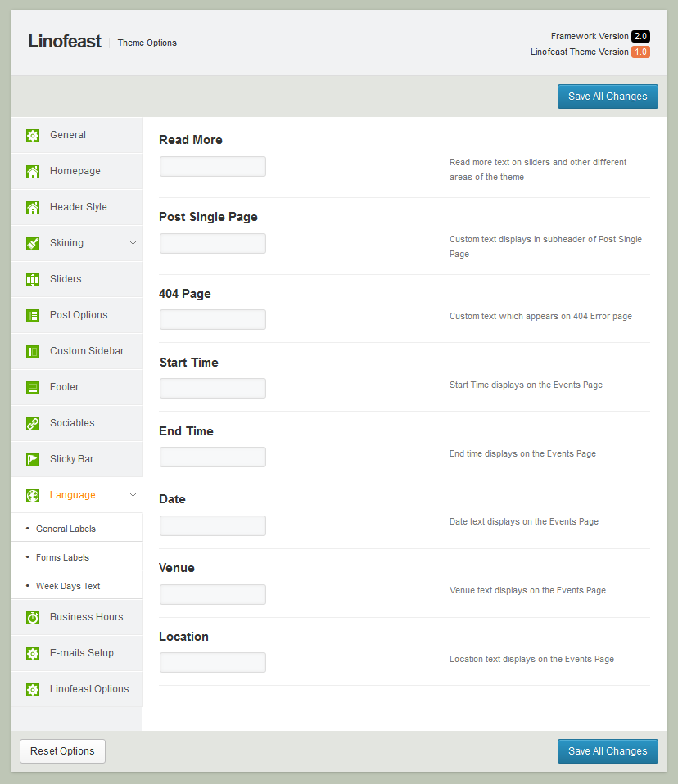The width and height of the screenshot is (678, 784).
Task: Click the chain-link icon beside Sociables
Action: pos(33,423)
